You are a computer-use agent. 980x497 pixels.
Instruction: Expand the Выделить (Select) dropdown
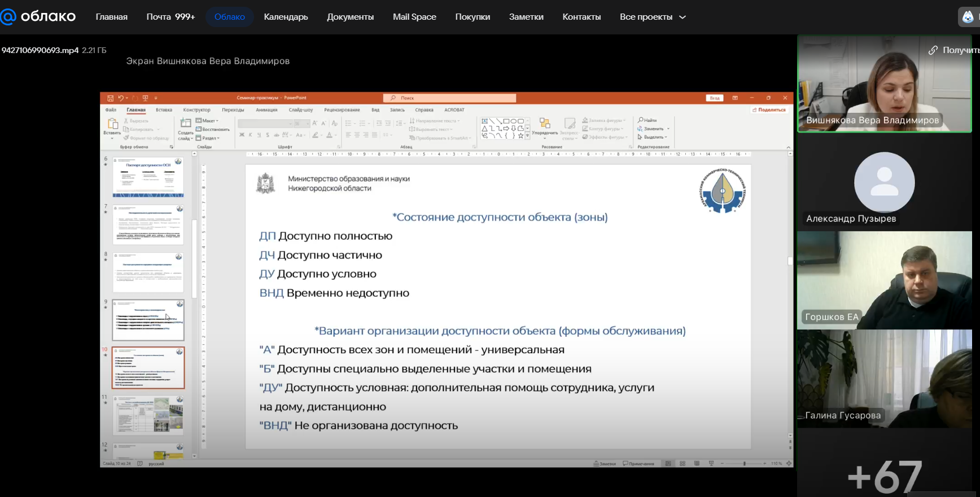click(653, 137)
